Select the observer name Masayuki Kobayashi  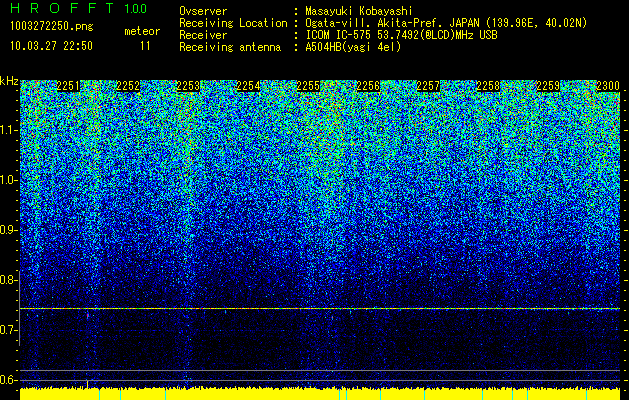pos(359,11)
